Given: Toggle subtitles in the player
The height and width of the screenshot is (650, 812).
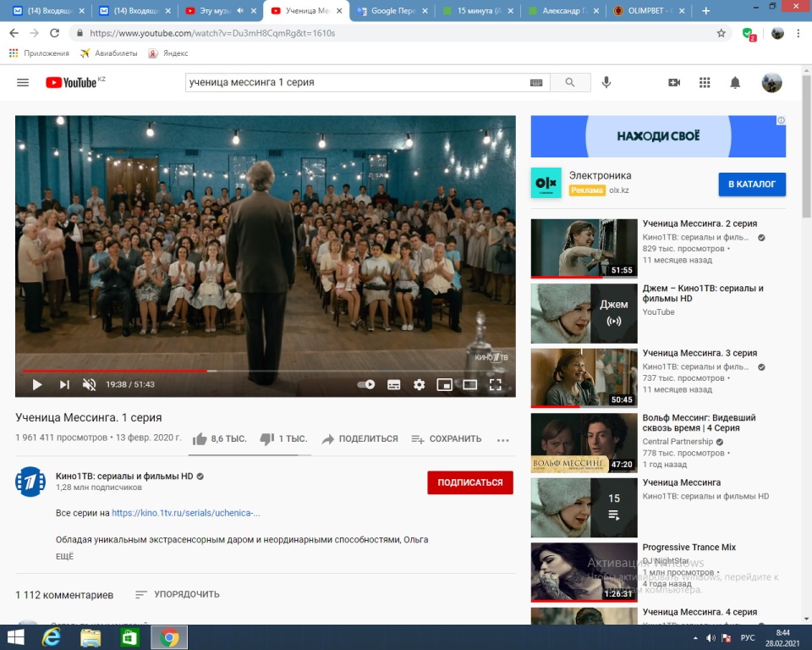Looking at the screenshot, I should pos(393,384).
